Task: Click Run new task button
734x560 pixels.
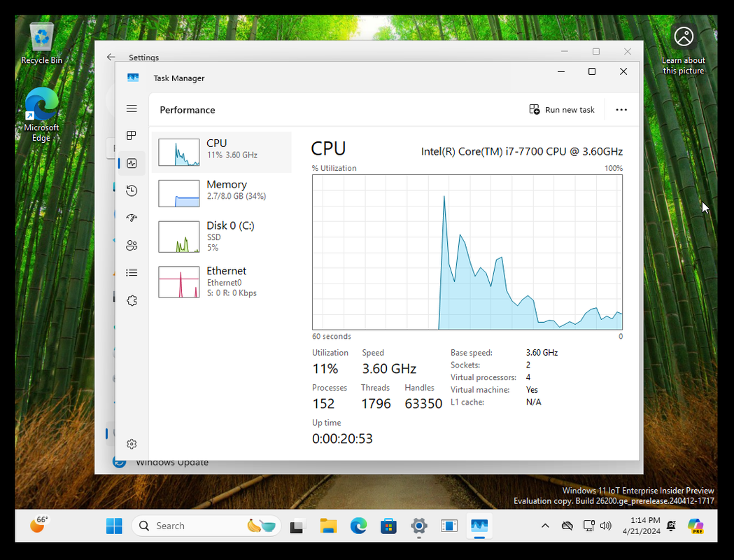Action: click(562, 110)
